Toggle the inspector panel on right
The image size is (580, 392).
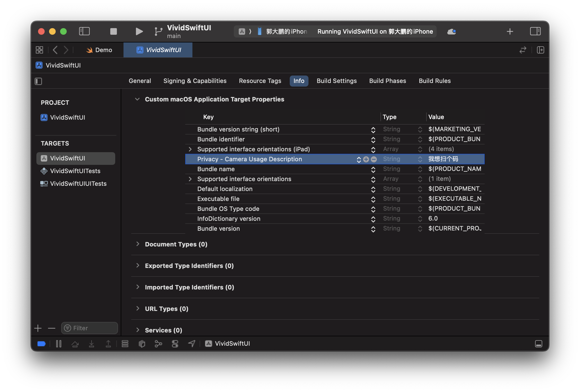[535, 31]
